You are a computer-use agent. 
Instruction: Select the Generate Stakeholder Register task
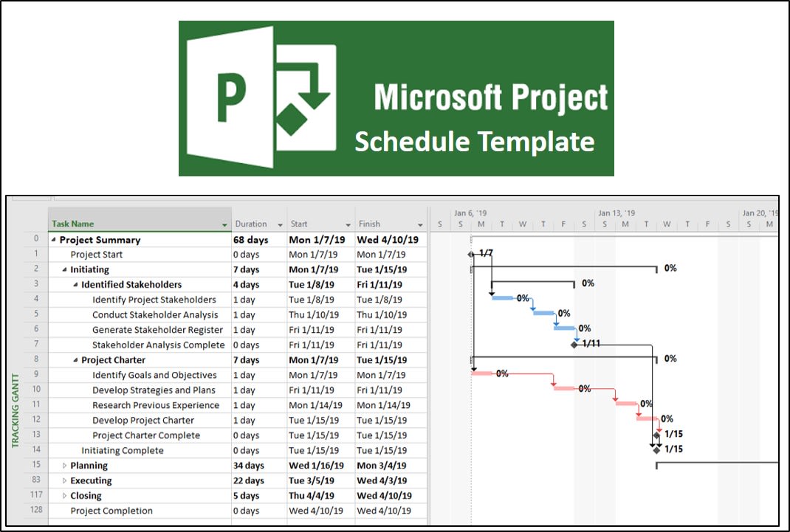pyautogui.click(x=157, y=330)
